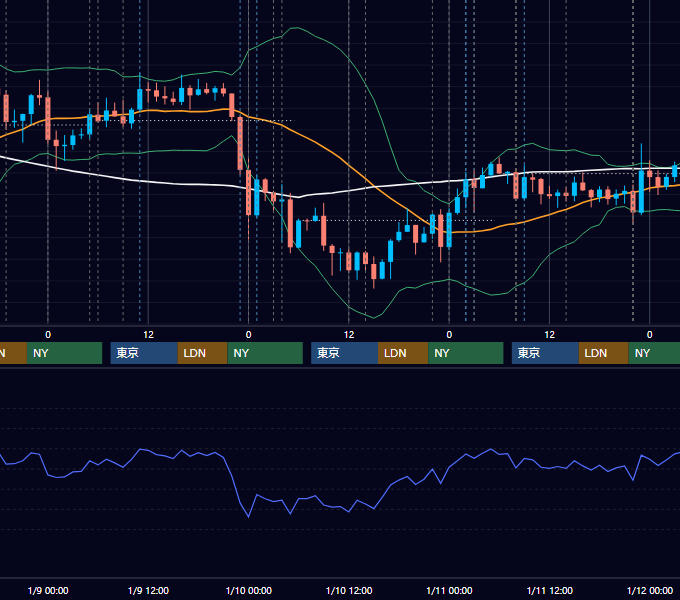Click the 1/11 00:00 date label
This screenshot has height=600, width=680.
[449, 590]
